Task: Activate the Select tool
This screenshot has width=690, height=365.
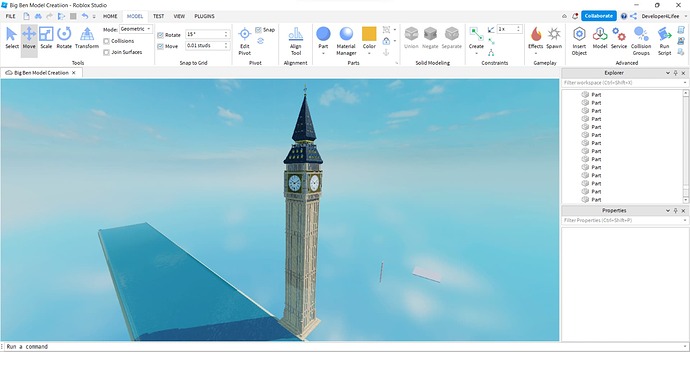Action: (12, 38)
